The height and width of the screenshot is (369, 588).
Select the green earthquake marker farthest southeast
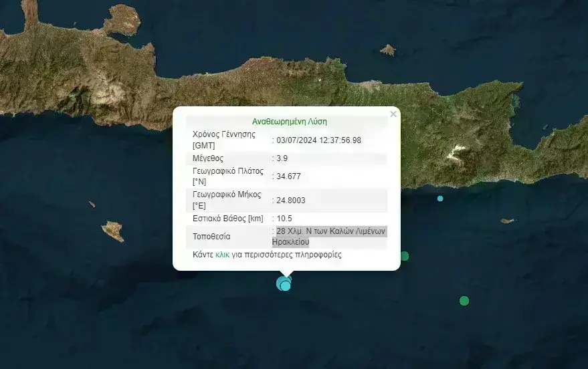tap(464, 301)
